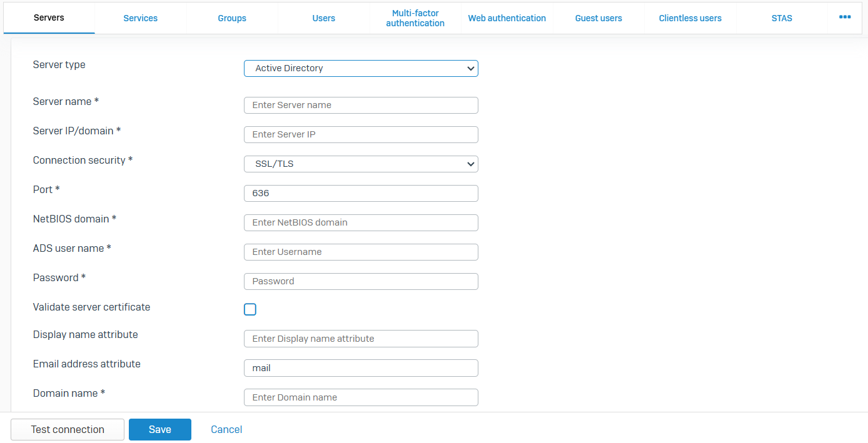Viewport: 868px width, 443px height.
Task: Click the Cancel link
Action: pos(226,429)
